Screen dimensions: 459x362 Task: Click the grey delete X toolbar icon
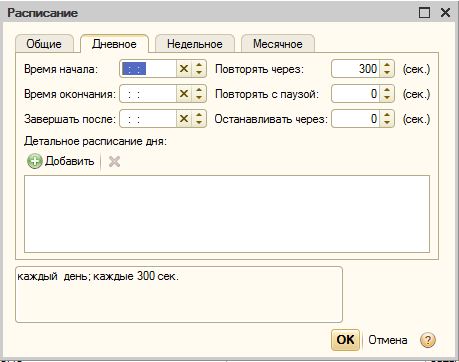coord(114,162)
